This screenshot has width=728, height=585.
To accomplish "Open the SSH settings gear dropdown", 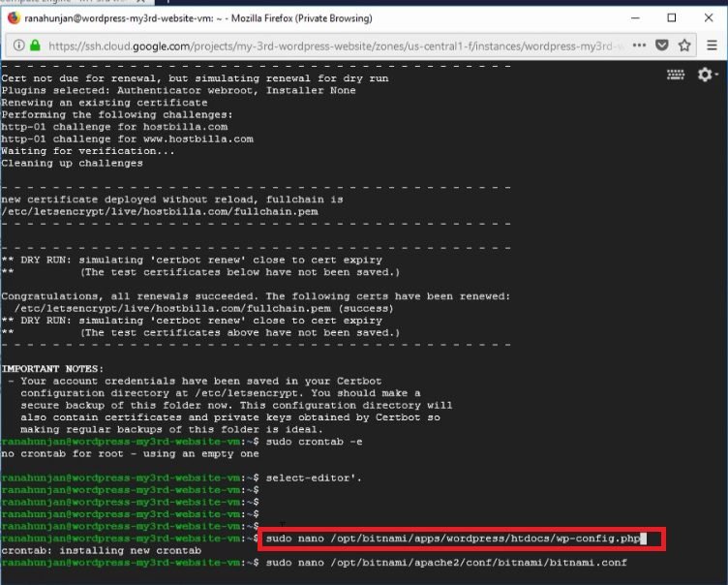I will pos(708,75).
